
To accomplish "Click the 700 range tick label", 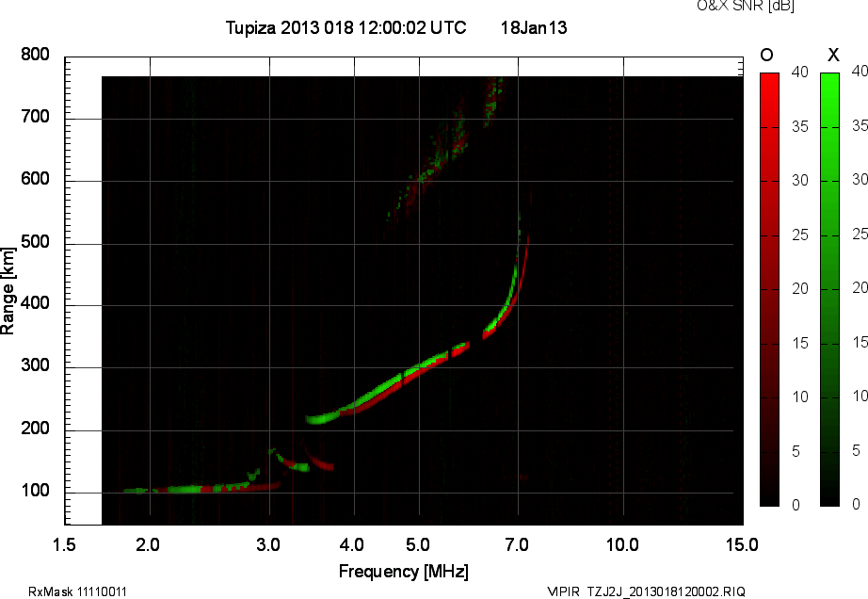I will (x=36, y=117).
